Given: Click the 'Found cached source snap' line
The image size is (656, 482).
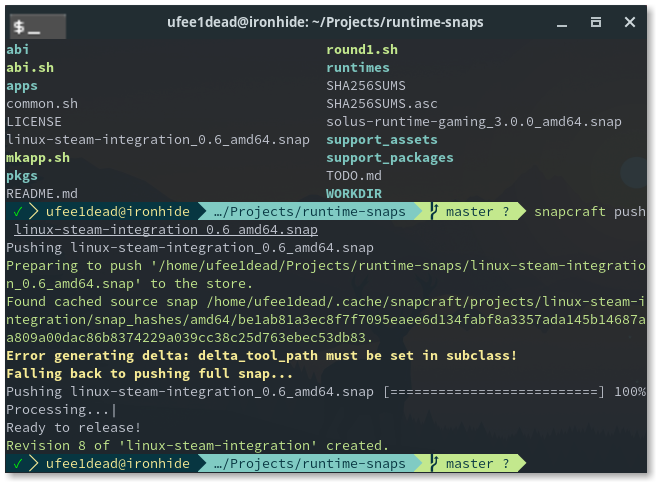Looking at the screenshot, I should [326, 320].
